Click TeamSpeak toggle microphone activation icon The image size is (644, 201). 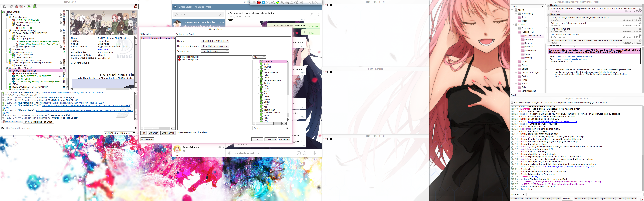[11, 6]
